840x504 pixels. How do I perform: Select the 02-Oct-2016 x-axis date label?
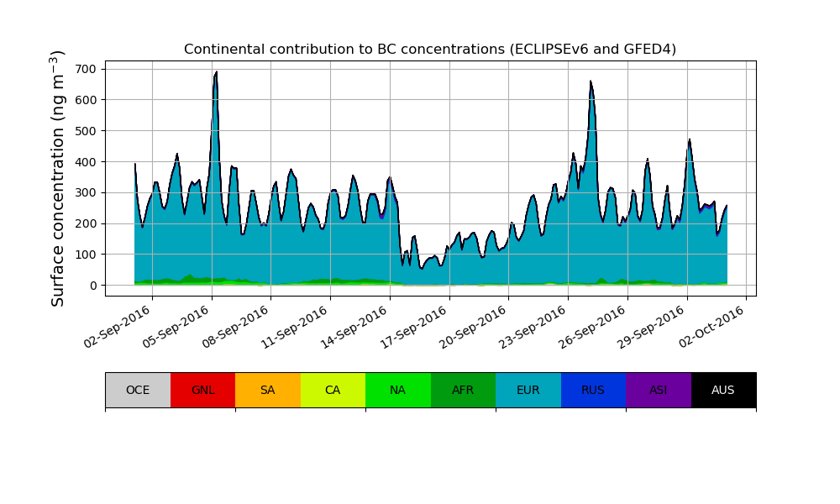pyautogui.click(x=712, y=326)
